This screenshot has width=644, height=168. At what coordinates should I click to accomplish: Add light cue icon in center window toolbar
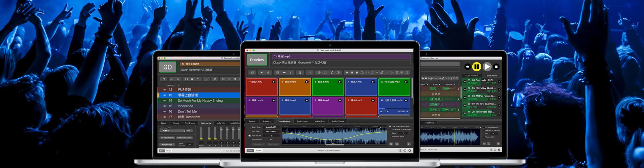[x=300, y=73]
